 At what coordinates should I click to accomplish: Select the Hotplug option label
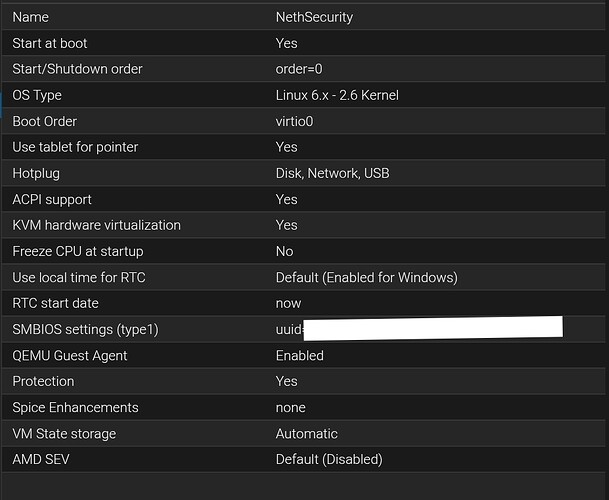point(39,173)
